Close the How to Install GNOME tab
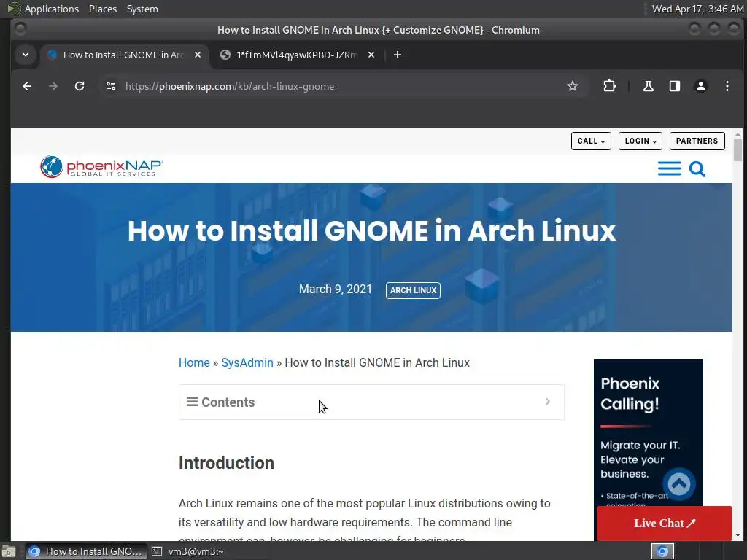The width and height of the screenshot is (747, 560). point(198,55)
